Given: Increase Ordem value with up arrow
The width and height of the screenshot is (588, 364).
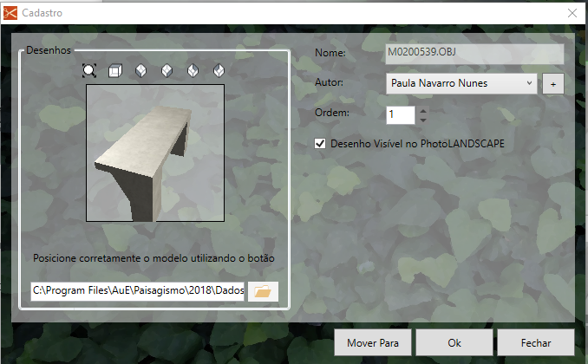Looking at the screenshot, I should pos(422,110).
